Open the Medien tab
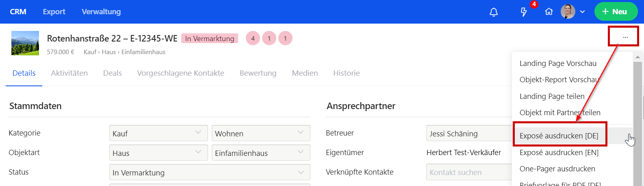Screen dimensions: 644x186 click(305, 73)
